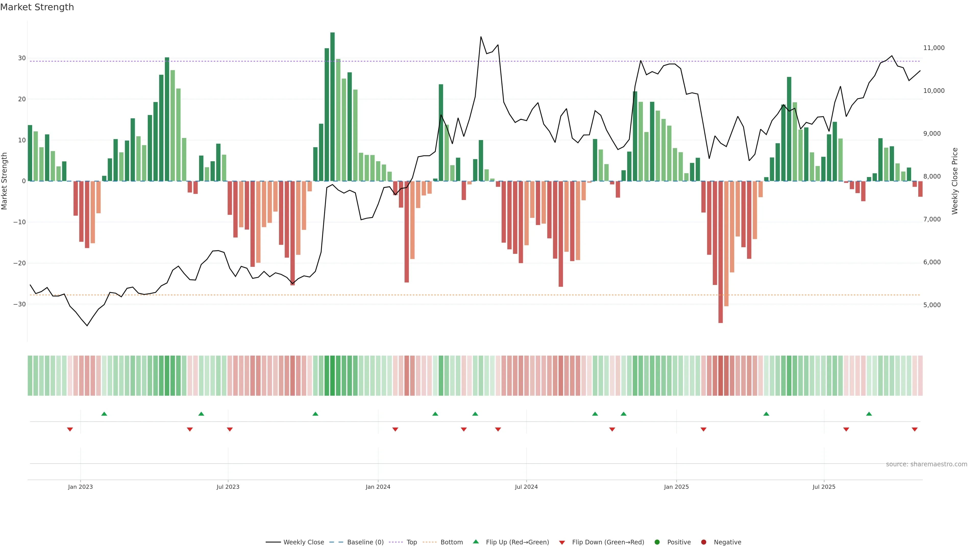Click the Market Strength chart title
This screenshot has width=980, height=551.
click(x=37, y=7)
